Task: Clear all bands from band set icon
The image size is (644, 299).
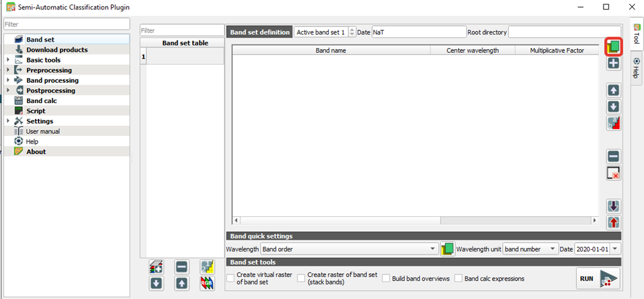Action: click(614, 173)
